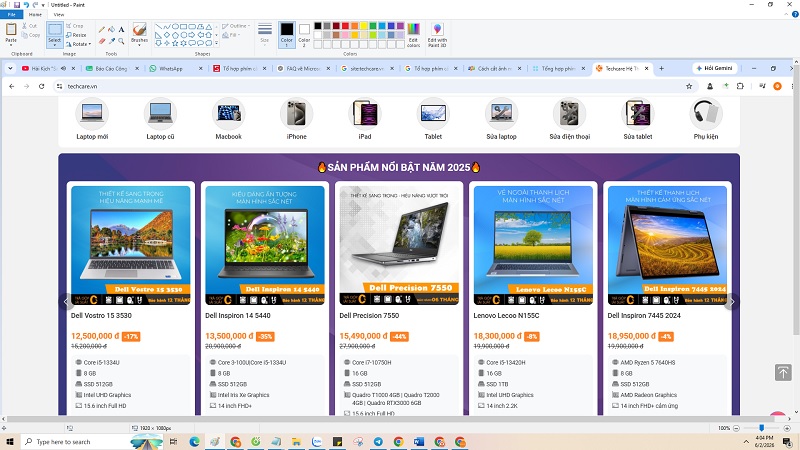This screenshot has height=450, width=800.
Task: Open Telegram from the taskbar
Action: 378,442
